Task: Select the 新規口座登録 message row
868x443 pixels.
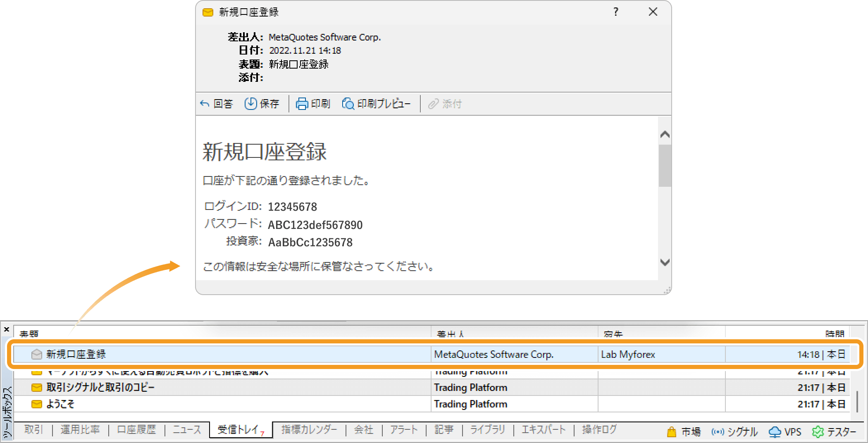Action: (432, 354)
